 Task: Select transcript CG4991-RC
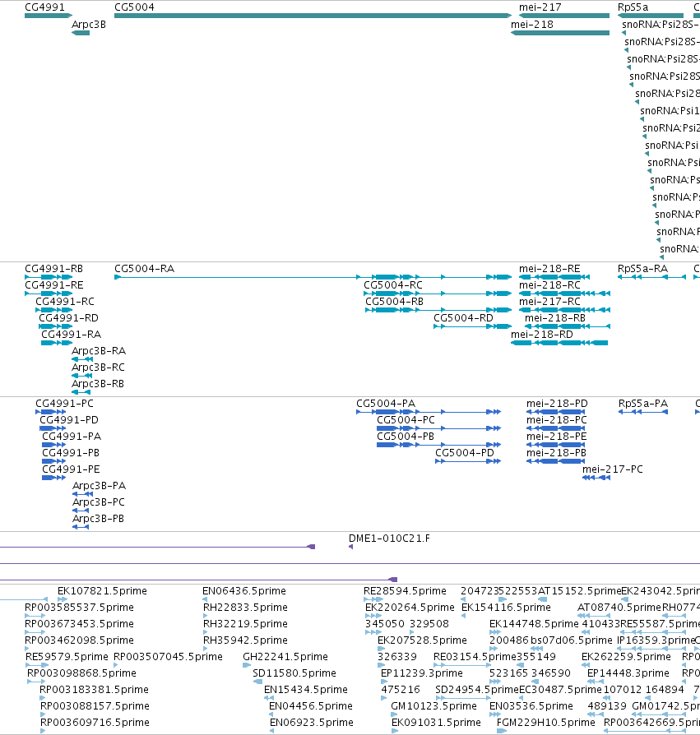point(65,302)
